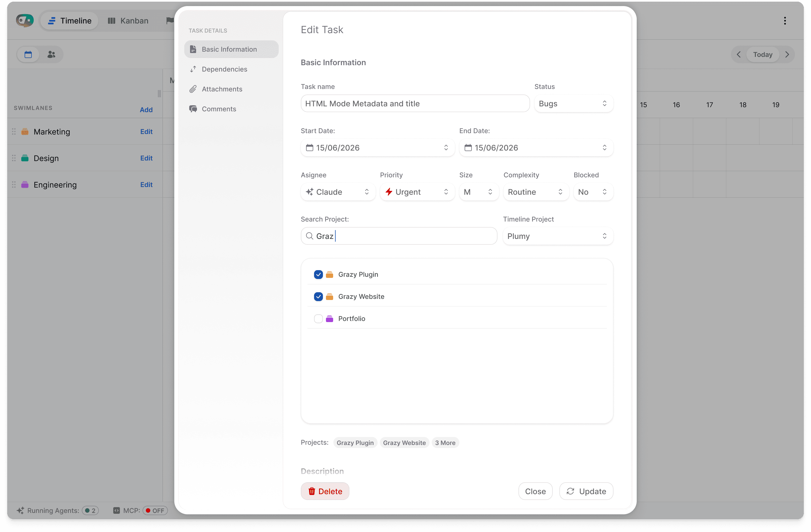Image resolution: width=811 pixels, height=532 pixels.
Task: Click day 17 in the timeline header
Action: [x=709, y=105]
